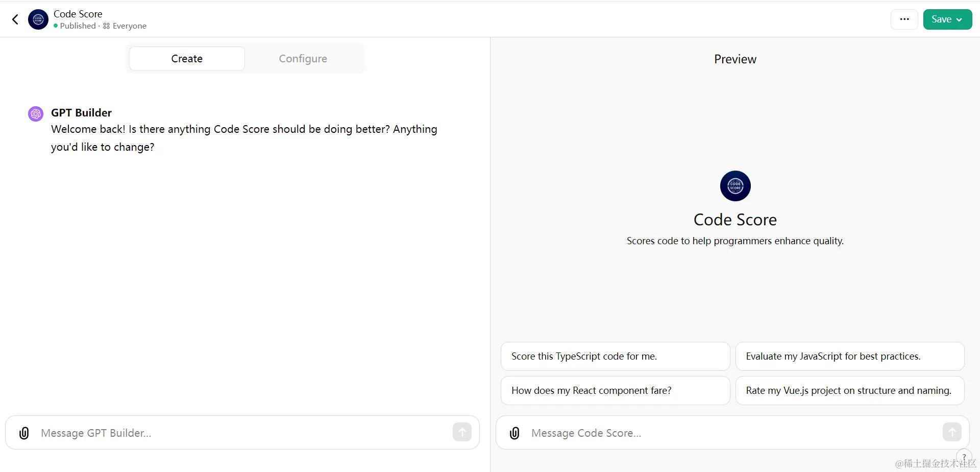Switch to the Configure tab
This screenshot has width=980, height=472.
coord(303,59)
